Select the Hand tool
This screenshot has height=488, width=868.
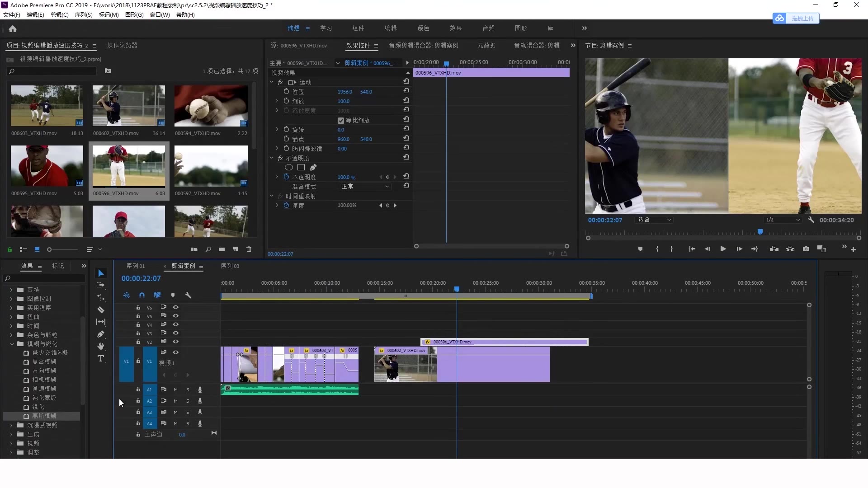pos(101,347)
